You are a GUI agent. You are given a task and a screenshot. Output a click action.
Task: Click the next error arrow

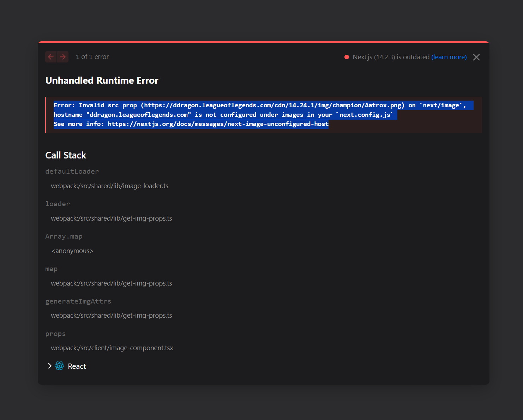(x=62, y=57)
